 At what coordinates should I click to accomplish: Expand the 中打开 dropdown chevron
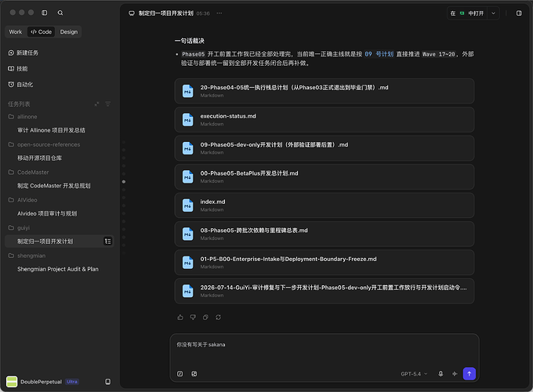493,13
